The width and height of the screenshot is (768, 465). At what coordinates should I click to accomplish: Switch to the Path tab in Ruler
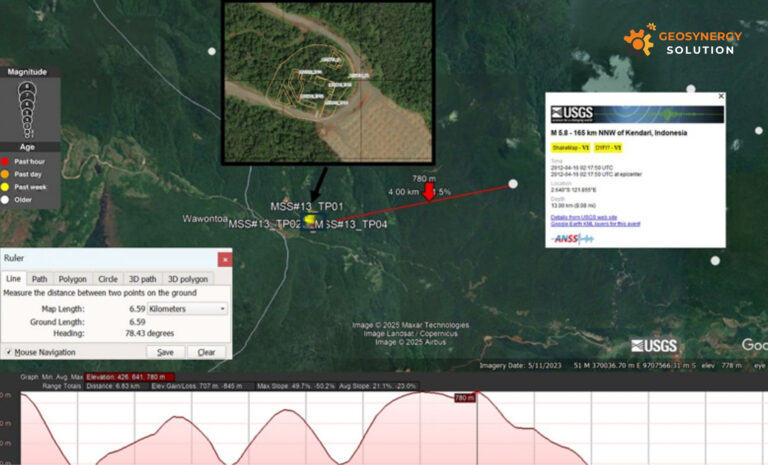pyautogui.click(x=39, y=279)
